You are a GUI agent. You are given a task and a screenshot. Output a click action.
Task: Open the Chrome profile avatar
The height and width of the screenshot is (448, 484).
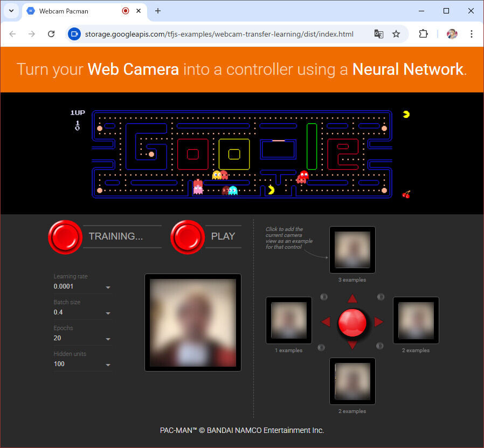tap(452, 34)
